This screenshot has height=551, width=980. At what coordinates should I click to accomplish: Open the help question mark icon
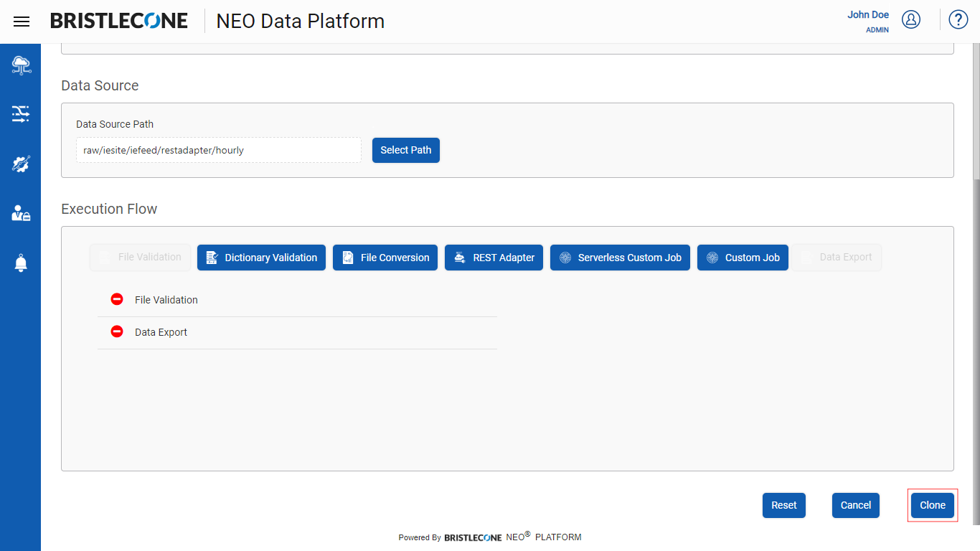point(958,19)
